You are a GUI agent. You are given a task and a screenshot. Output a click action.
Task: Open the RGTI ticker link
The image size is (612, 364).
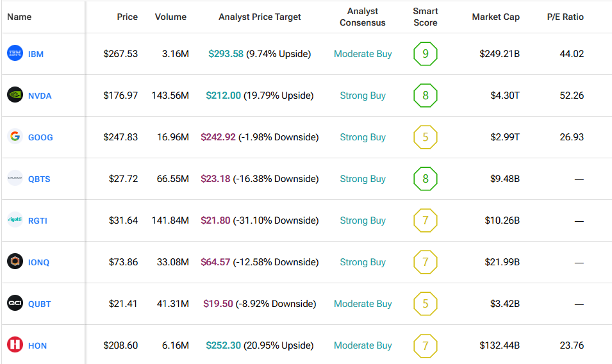(x=37, y=221)
